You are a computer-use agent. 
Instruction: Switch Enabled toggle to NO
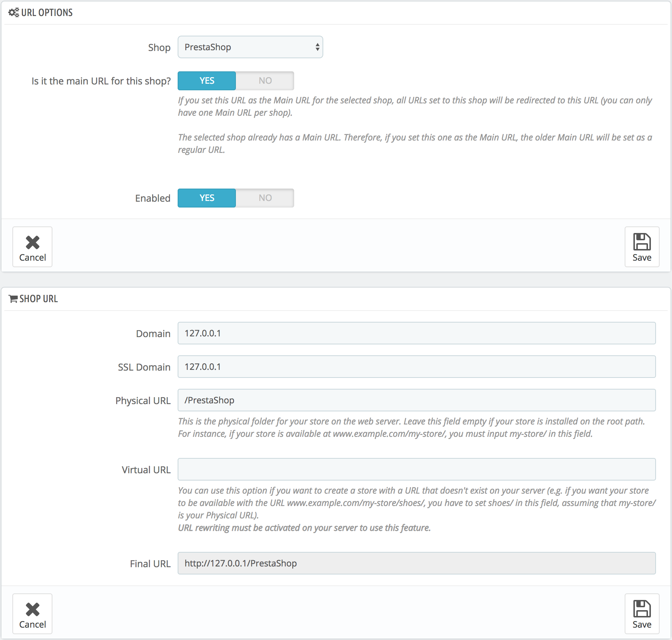(x=265, y=198)
